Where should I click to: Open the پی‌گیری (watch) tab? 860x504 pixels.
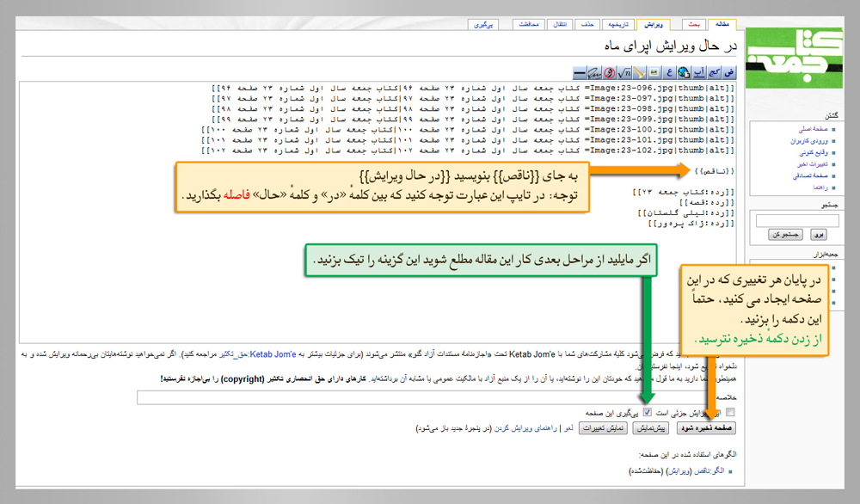483,25
